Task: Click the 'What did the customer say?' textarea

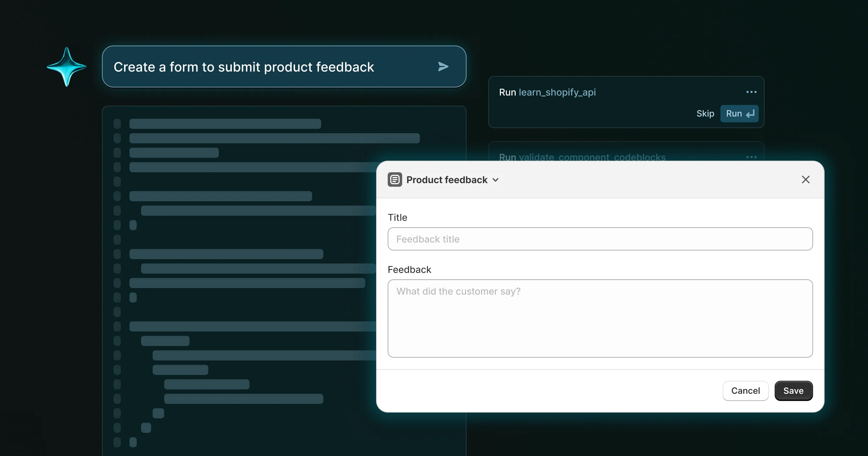Action: (x=600, y=318)
